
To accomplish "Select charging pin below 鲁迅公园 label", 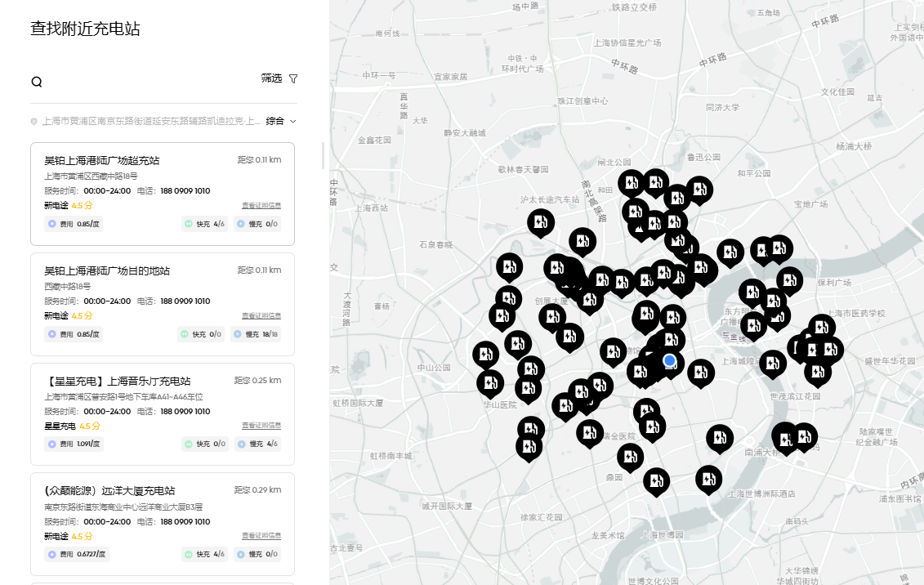I will (x=699, y=190).
